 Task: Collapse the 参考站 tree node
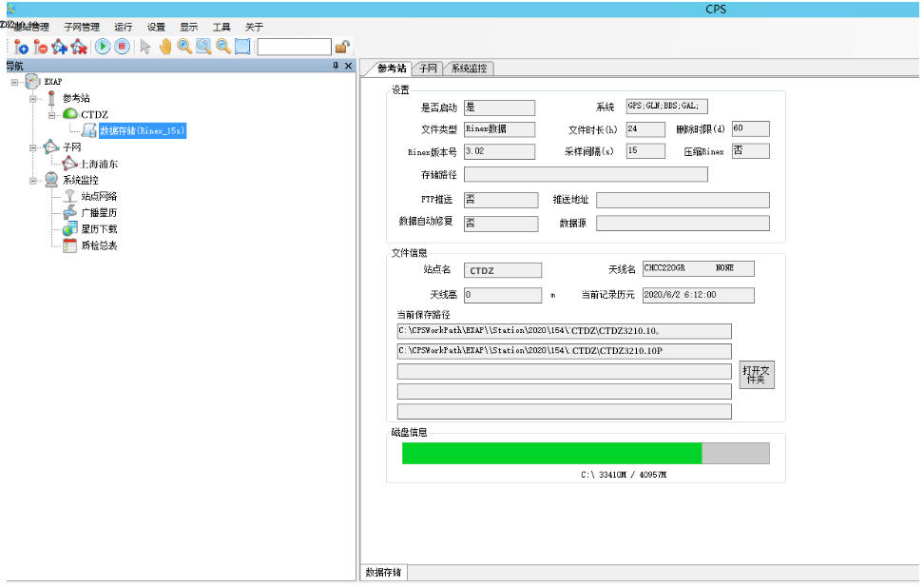(33, 99)
